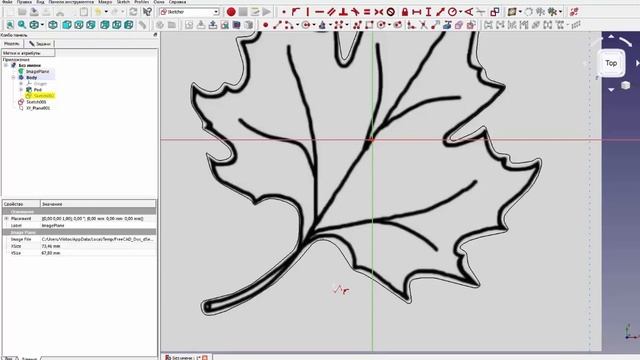Apply the horizontal constraint tool

coord(319,12)
